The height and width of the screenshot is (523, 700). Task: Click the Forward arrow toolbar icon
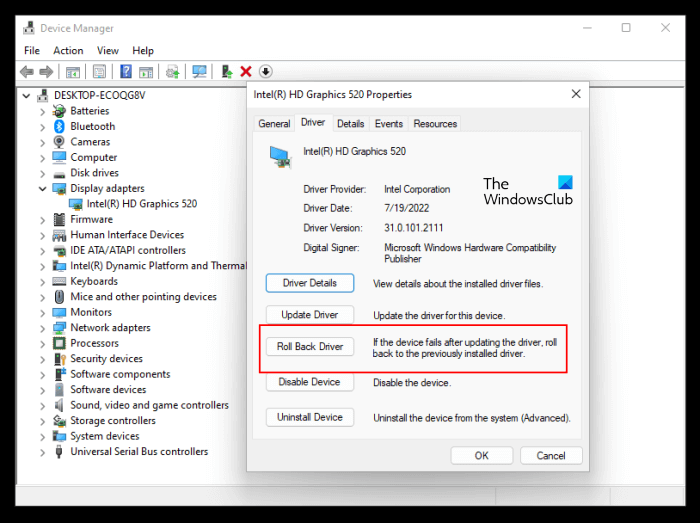(x=46, y=71)
